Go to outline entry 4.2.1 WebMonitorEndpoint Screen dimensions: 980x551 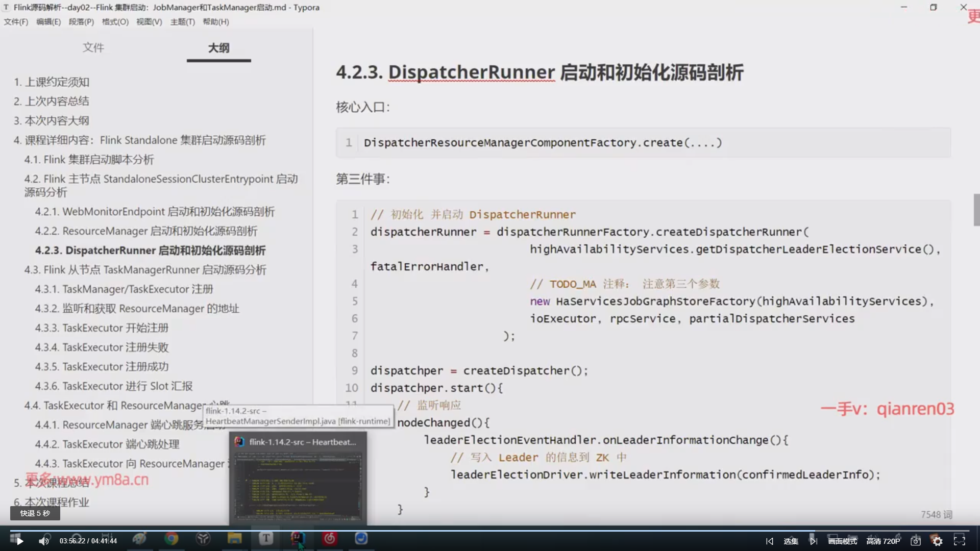coord(155,212)
